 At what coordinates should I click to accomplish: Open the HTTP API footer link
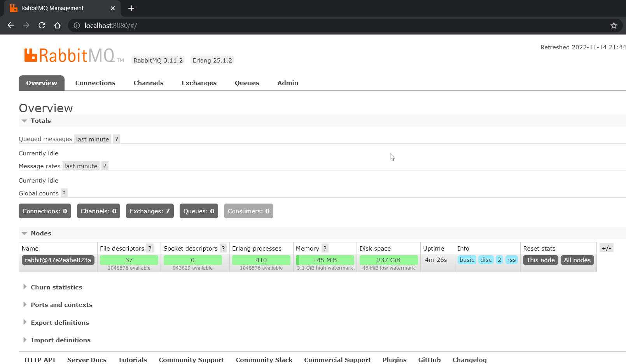[x=40, y=360]
